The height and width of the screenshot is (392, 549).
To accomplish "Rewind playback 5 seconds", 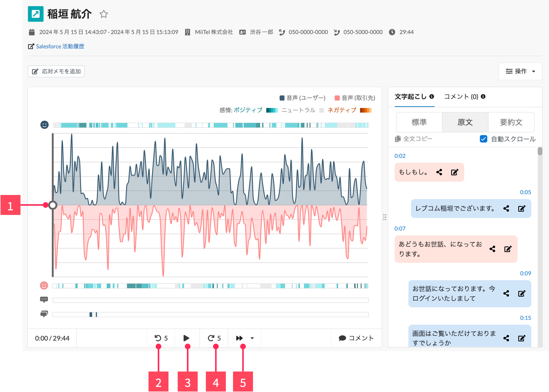I will click(x=161, y=338).
